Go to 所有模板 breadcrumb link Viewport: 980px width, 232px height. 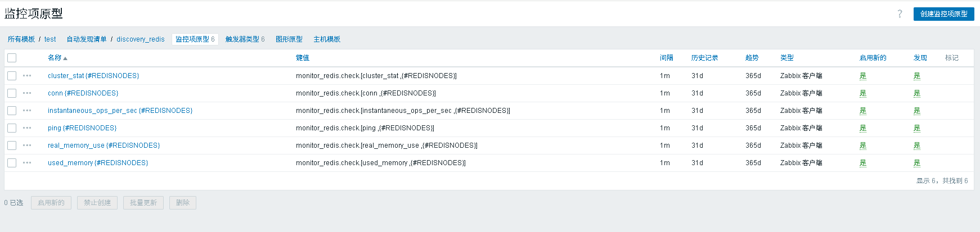(21, 39)
